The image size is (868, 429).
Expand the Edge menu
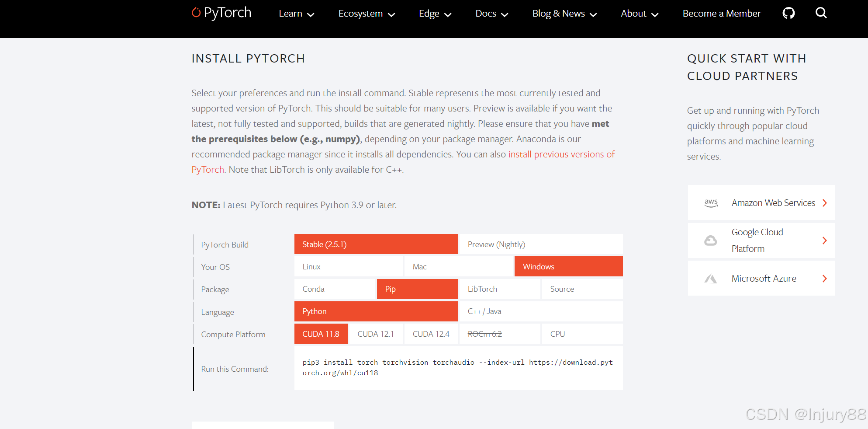(x=435, y=14)
